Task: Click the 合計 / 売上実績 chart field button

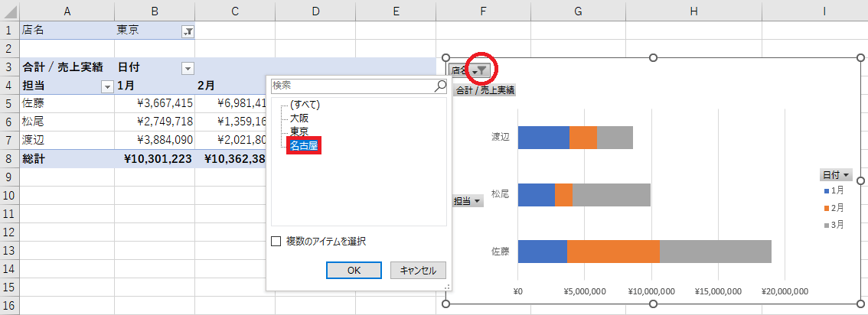Action: [x=485, y=90]
